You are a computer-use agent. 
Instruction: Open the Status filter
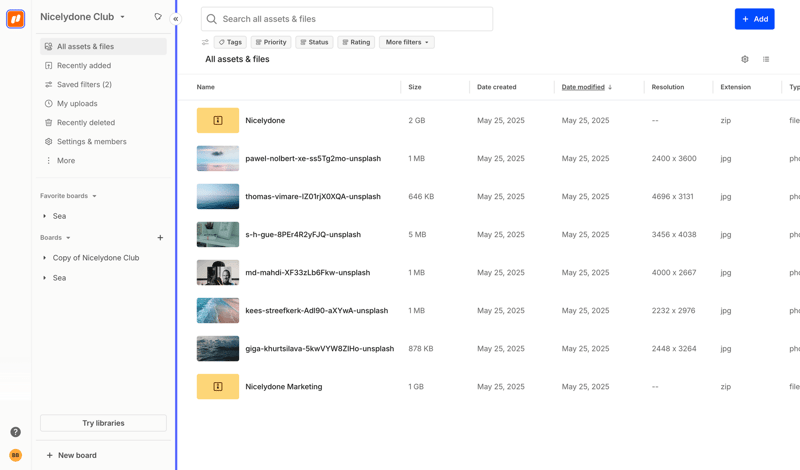coord(314,42)
